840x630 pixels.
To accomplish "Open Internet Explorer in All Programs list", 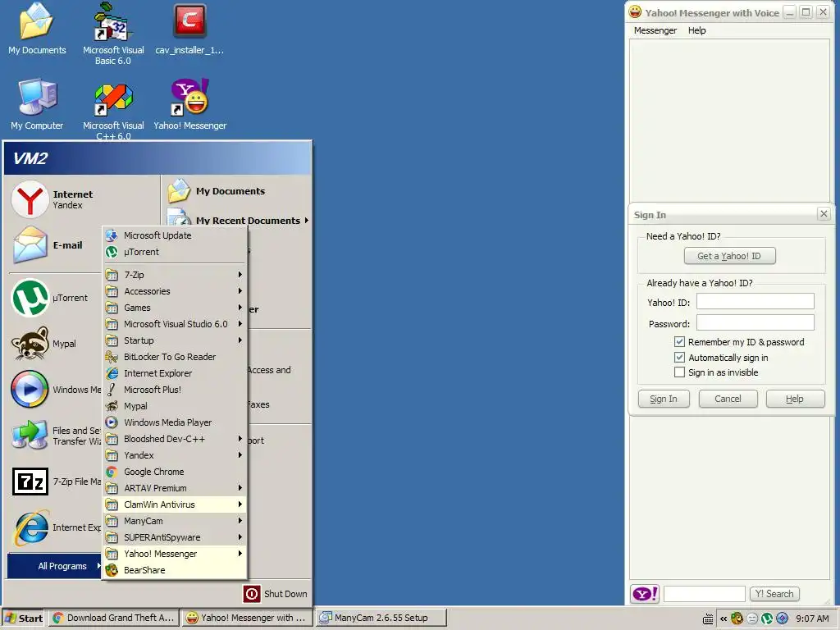I will (x=175, y=373).
